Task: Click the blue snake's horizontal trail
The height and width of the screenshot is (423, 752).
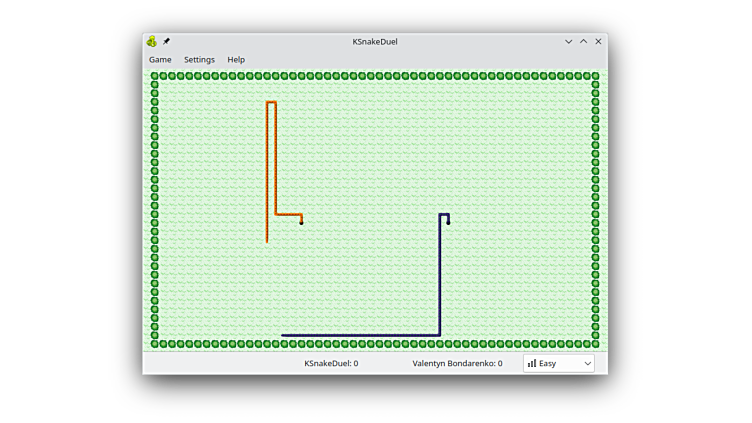Action: 360,335
